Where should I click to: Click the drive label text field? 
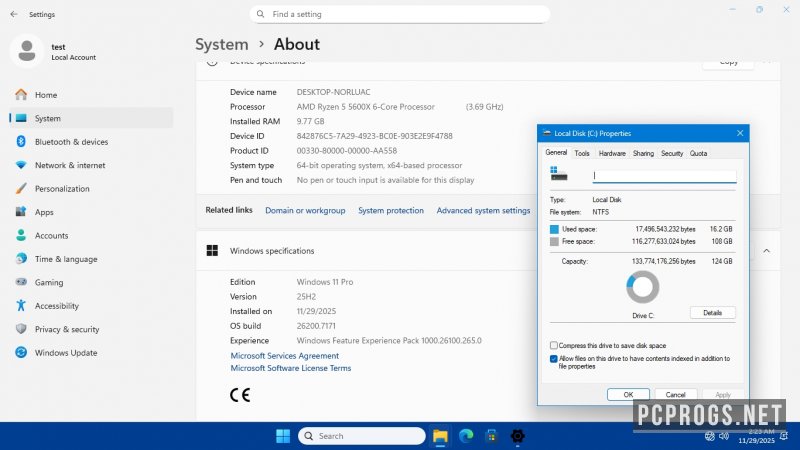pos(664,176)
